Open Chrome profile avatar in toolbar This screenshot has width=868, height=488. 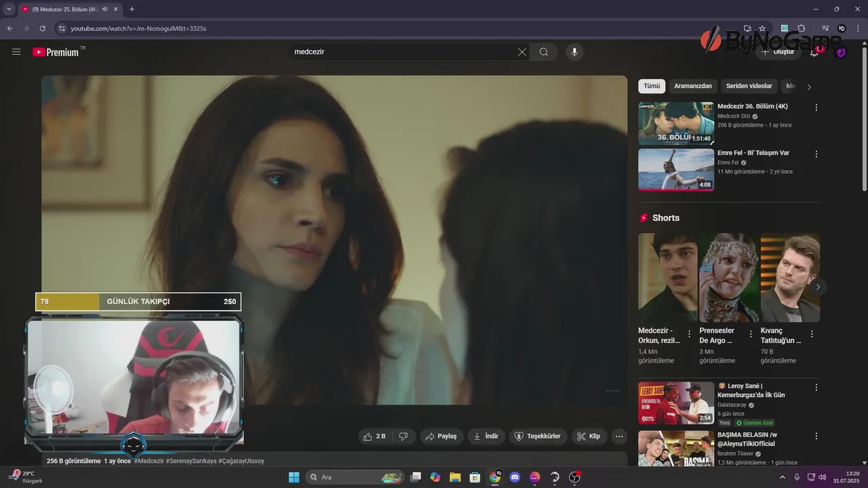click(842, 28)
